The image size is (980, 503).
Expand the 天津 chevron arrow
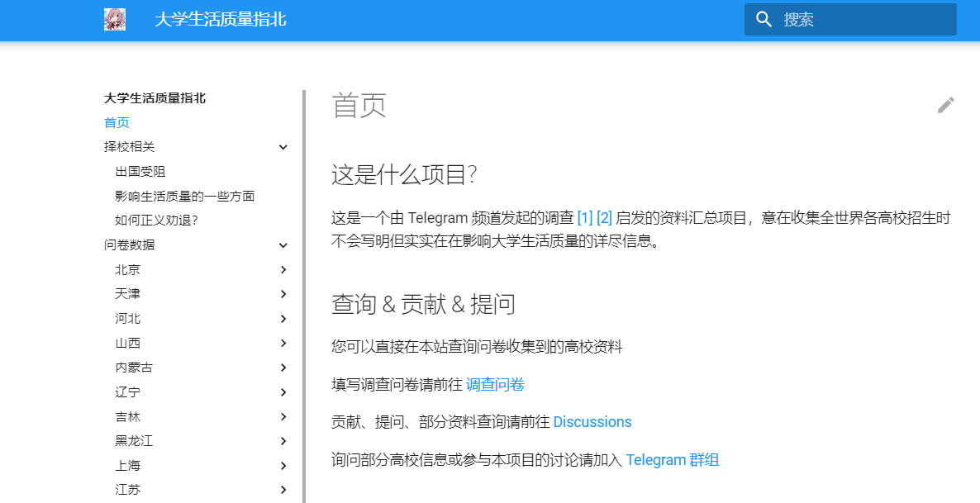point(283,294)
